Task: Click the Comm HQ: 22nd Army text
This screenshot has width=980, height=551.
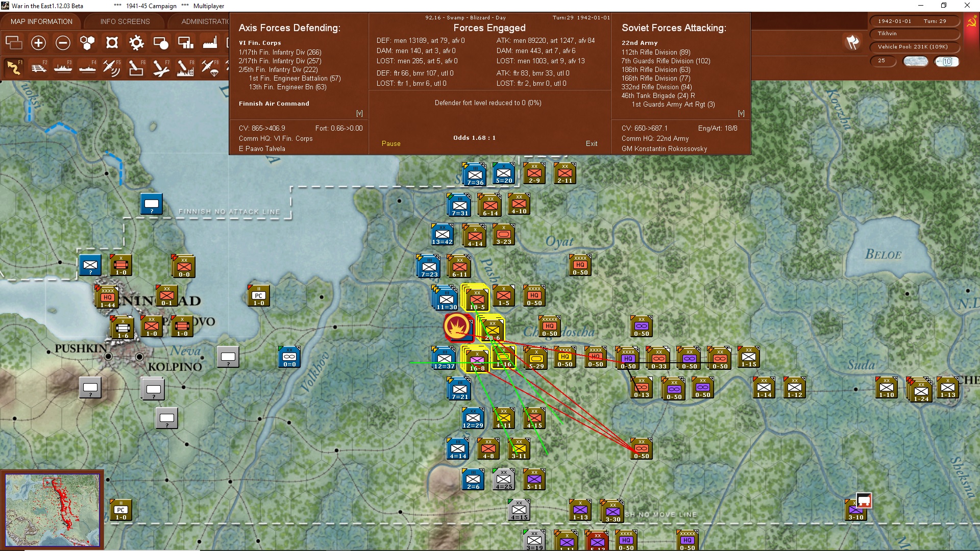Action: 655,139
